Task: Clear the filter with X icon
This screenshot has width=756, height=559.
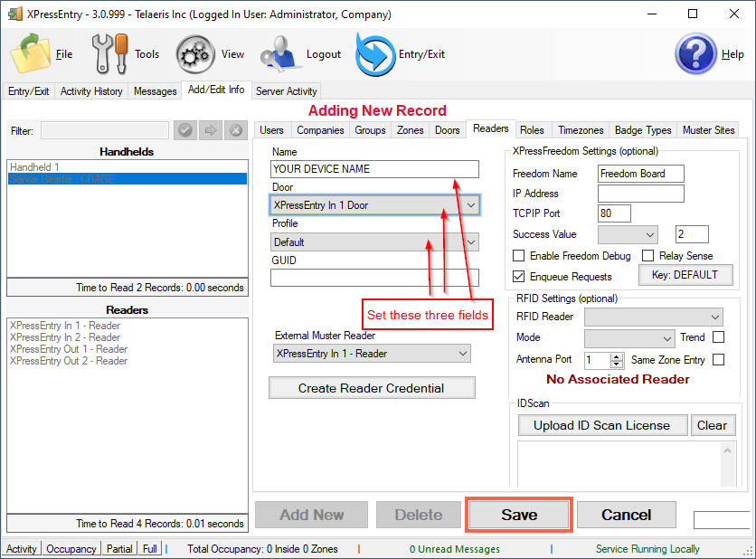Action: 236,130
